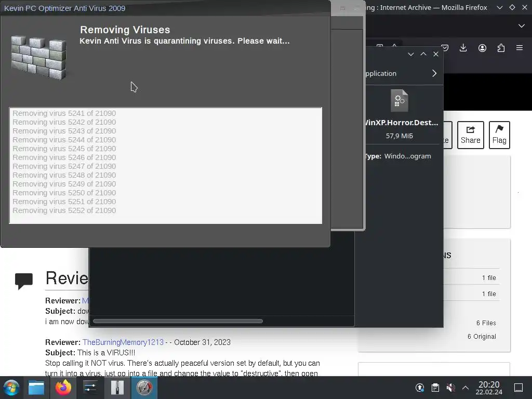
Task: Open Firefox account profile icon
Action: (x=482, y=48)
